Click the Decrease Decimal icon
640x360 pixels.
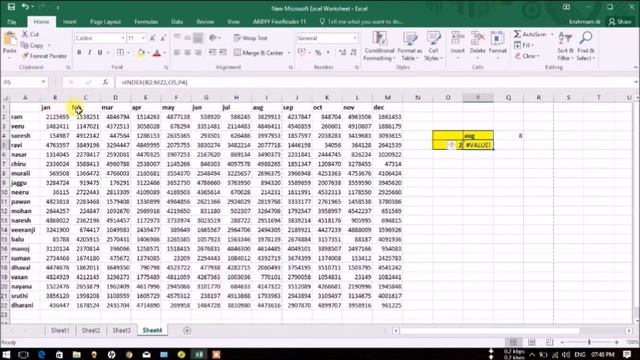pos(353,53)
